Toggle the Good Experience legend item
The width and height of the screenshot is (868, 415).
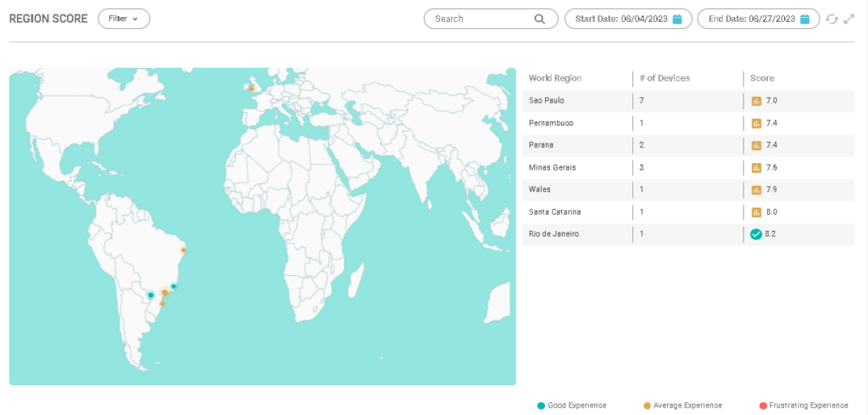coord(572,406)
